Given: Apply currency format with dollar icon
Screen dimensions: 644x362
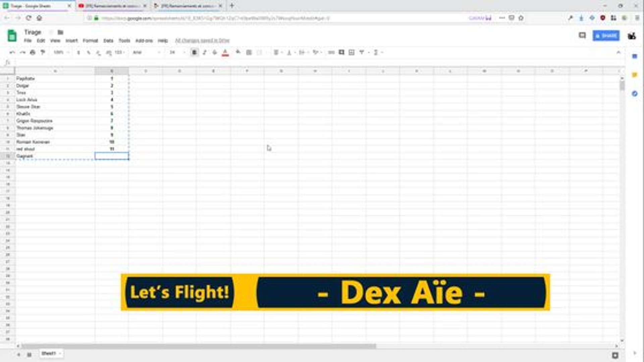Looking at the screenshot, I should [78, 52].
